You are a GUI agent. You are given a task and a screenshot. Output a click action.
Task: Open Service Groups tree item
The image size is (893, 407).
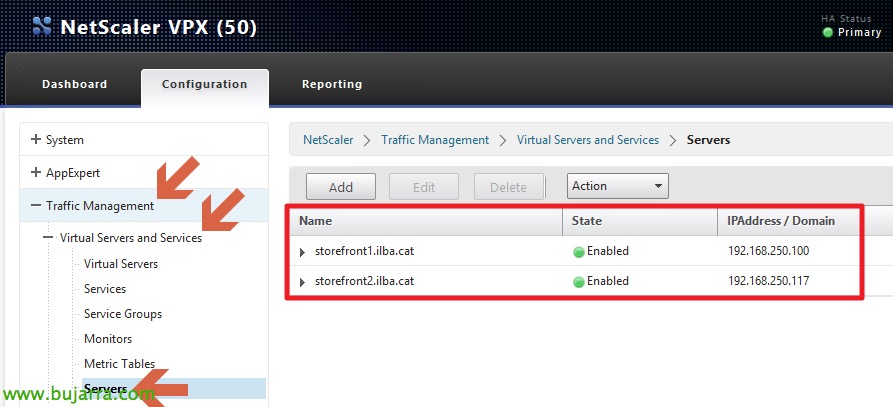click(x=123, y=314)
